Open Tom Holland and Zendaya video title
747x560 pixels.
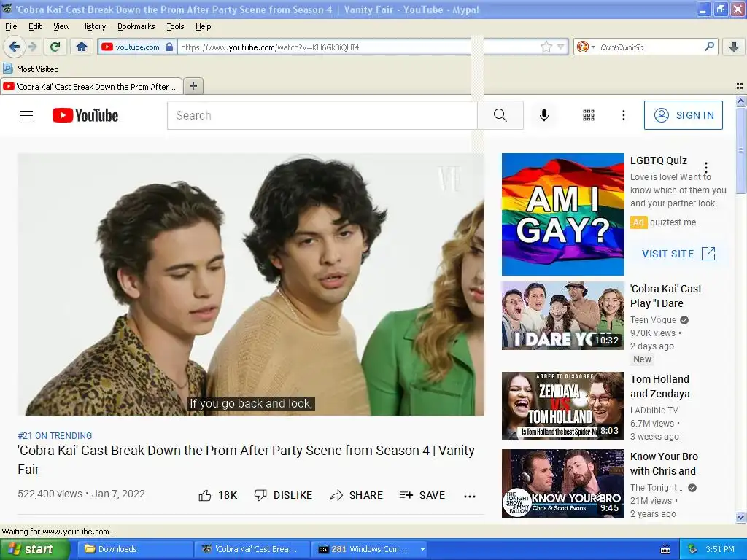click(x=659, y=386)
